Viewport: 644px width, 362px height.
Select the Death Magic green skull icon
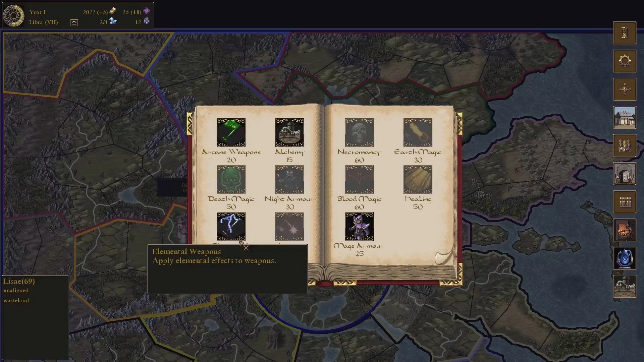231,180
